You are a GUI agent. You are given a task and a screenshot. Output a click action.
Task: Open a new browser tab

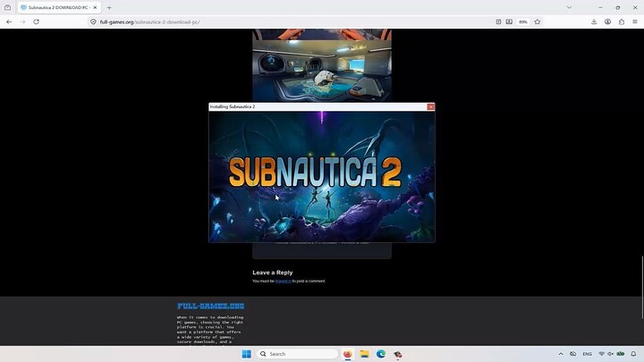tap(109, 7)
